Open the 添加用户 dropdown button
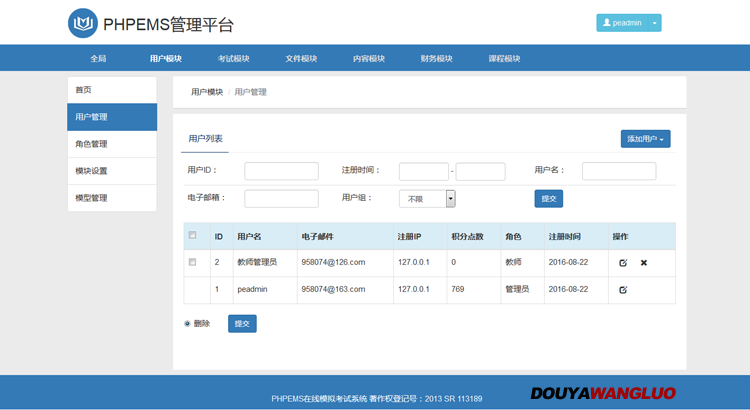Viewport: 750px width, 410px height. point(645,139)
